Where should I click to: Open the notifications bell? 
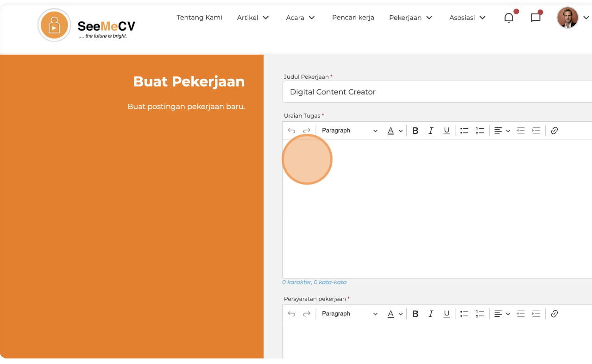(x=509, y=18)
